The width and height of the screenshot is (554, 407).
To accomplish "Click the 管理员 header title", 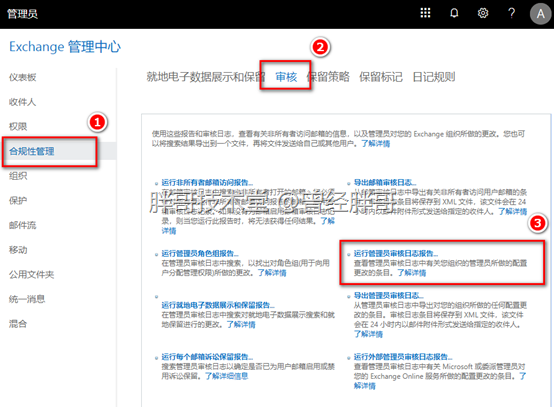I will [22, 14].
